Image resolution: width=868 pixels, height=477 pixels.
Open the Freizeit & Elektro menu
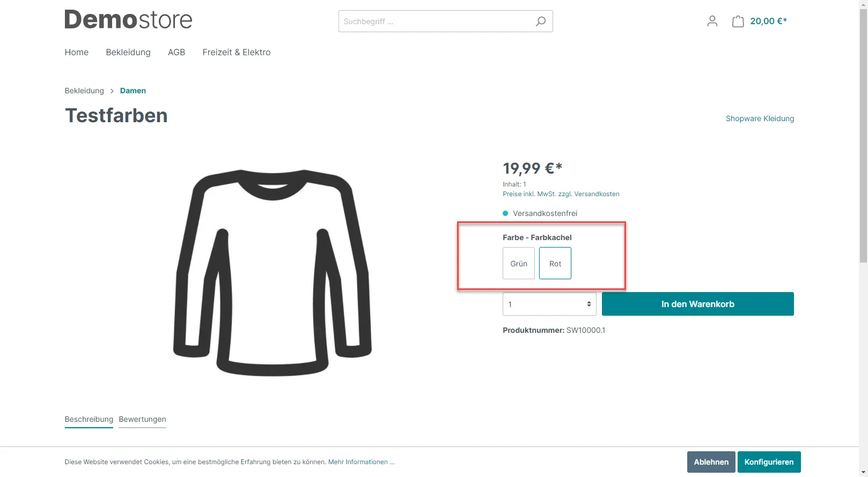click(x=237, y=53)
